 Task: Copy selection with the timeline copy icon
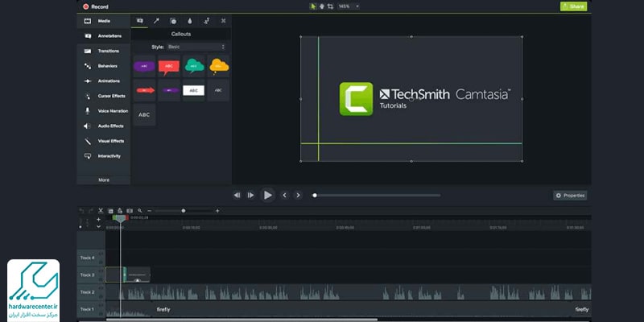click(x=110, y=211)
